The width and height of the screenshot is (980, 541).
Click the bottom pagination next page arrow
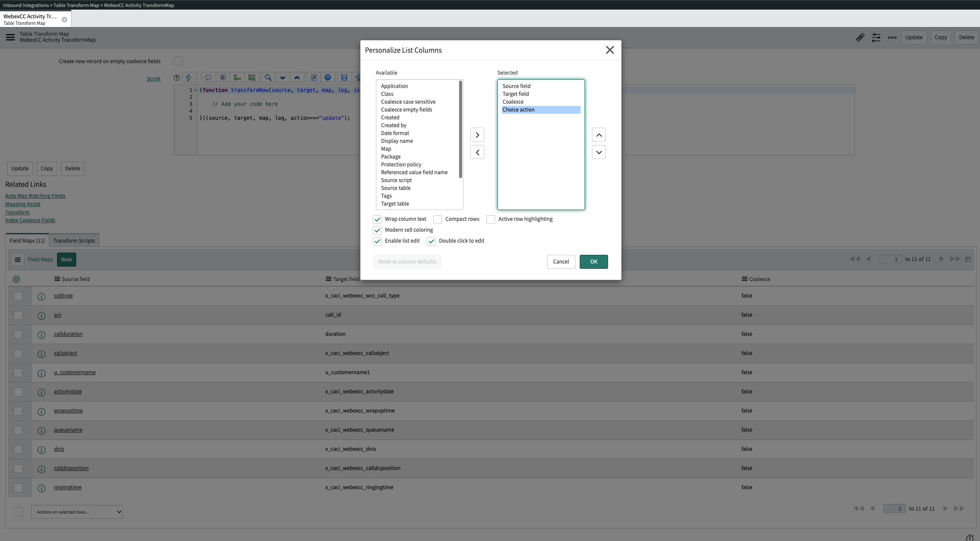[x=946, y=508]
